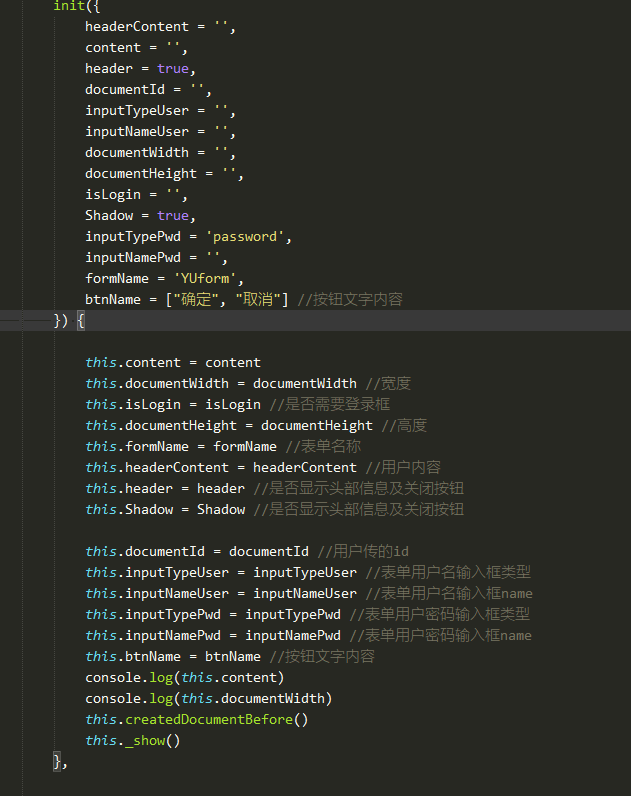The height and width of the screenshot is (796, 631).
Task: Click the 'this.content = content' line
Action: [x=173, y=362]
